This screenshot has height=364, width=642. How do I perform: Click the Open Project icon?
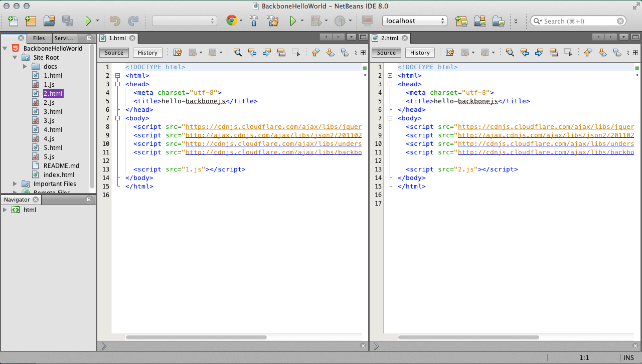point(49,21)
